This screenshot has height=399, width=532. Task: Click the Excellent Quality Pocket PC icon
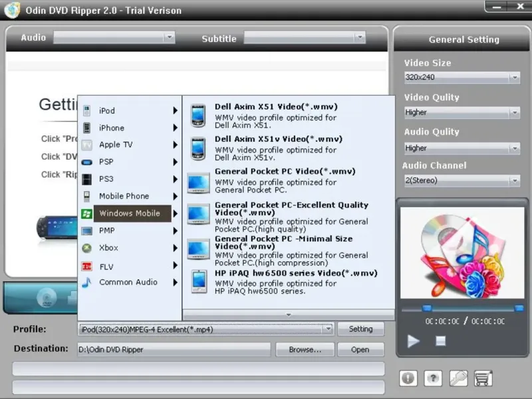point(198,214)
